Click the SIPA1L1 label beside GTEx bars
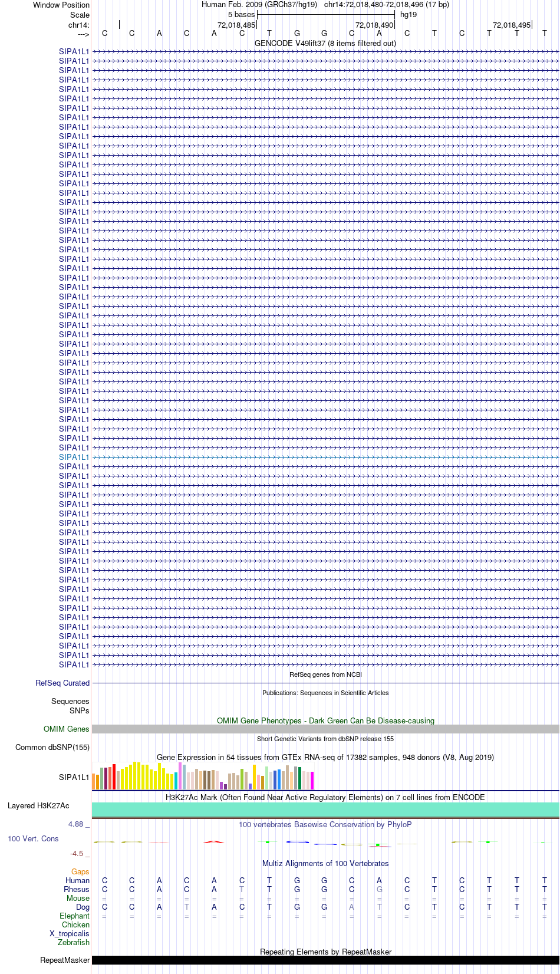Image resolution: width=560 pixels, height=974 pixels. 74,777
